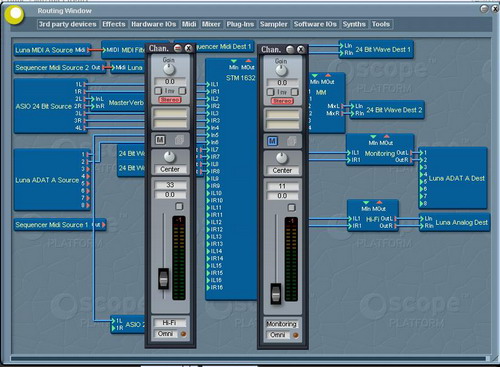Turn the Gain knob on Monitoring channel strip
Image resolution: width=500 pixels, height=367 pixels.
282,70
